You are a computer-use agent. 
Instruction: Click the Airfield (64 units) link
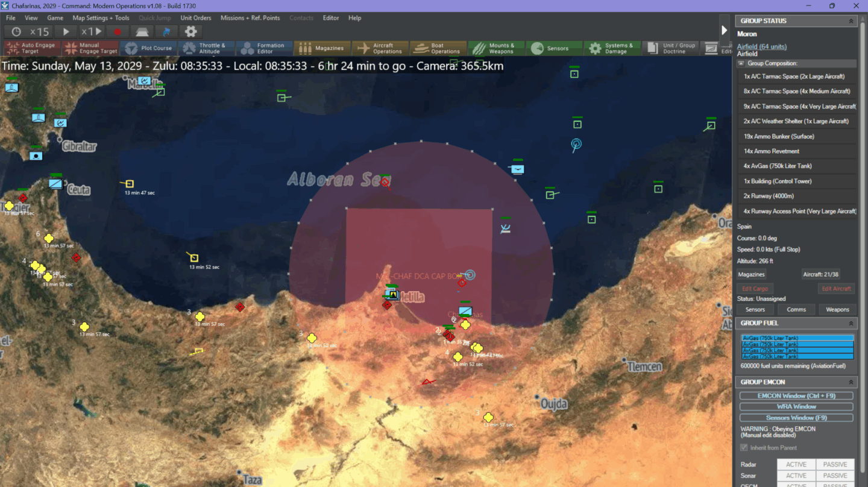[761, 46]
